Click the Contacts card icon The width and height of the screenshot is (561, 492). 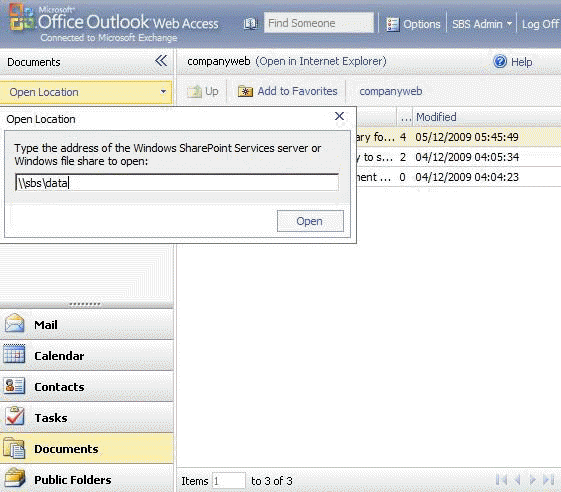coord(14,386)
